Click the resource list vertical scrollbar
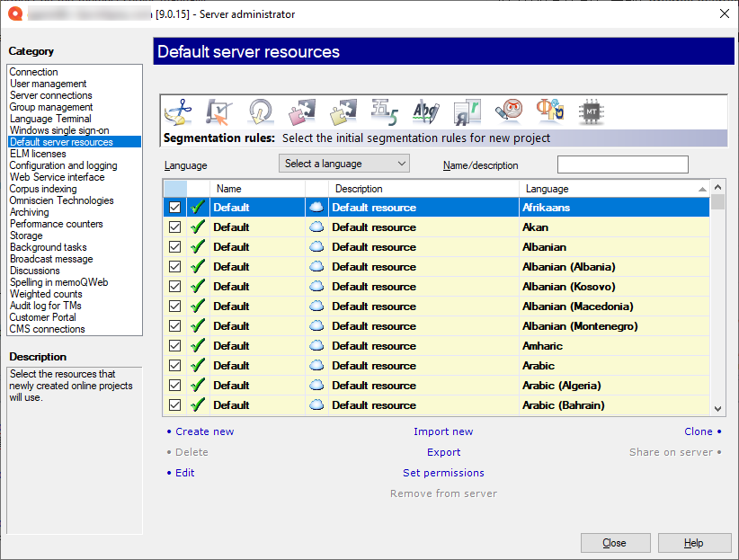Viewport: 739px width, 560px height. coord(717,306)
